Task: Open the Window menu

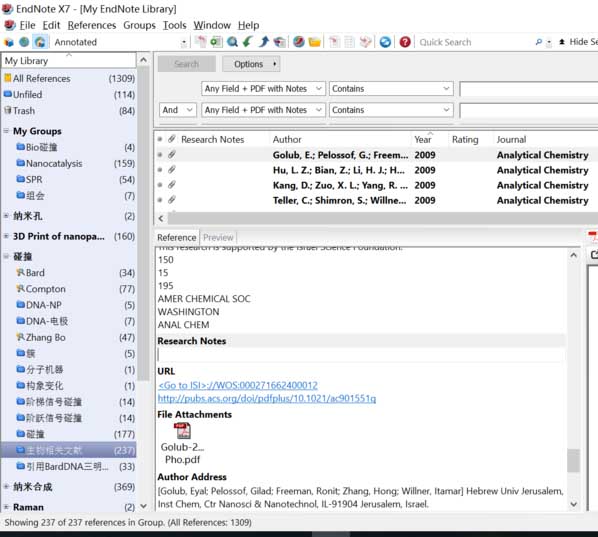Action: coord(212,25)
